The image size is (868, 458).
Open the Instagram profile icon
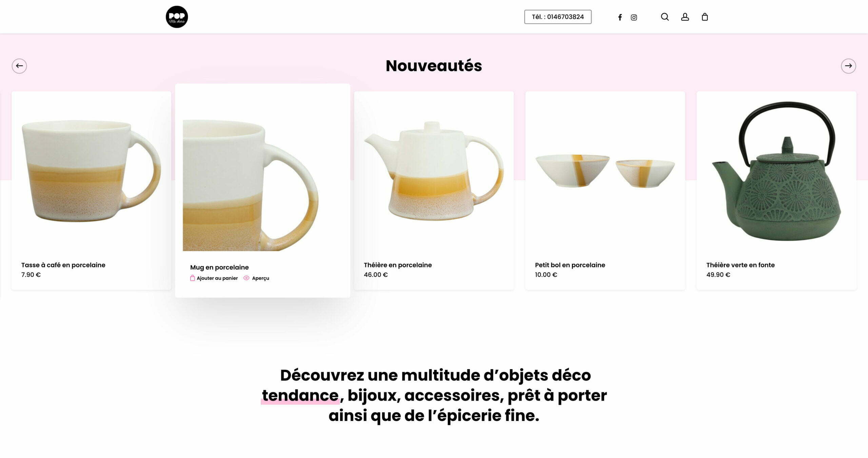pyautogui.click(x=634, y=17)
